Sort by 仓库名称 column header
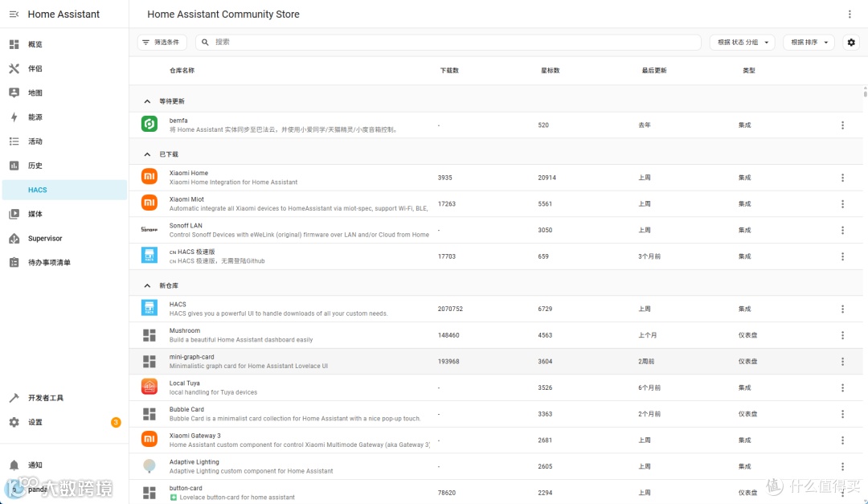 [x=182, y=71]
